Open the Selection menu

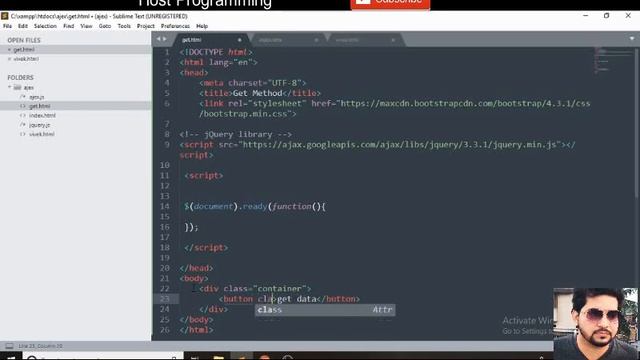pos(45,26)
